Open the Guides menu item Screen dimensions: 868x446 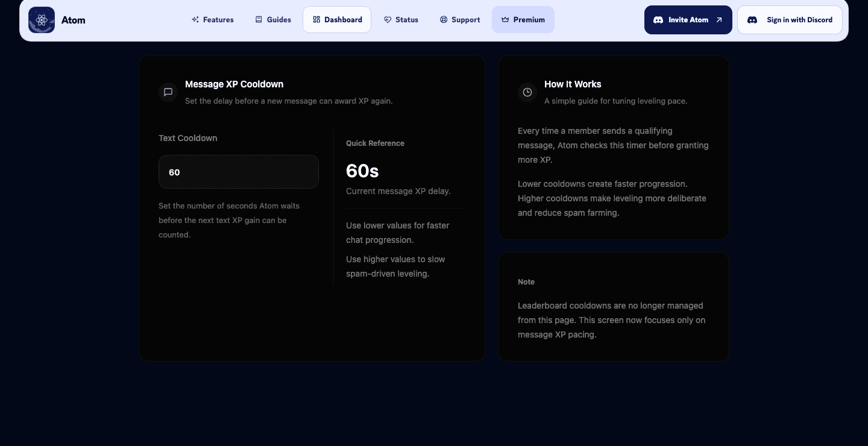273,20
